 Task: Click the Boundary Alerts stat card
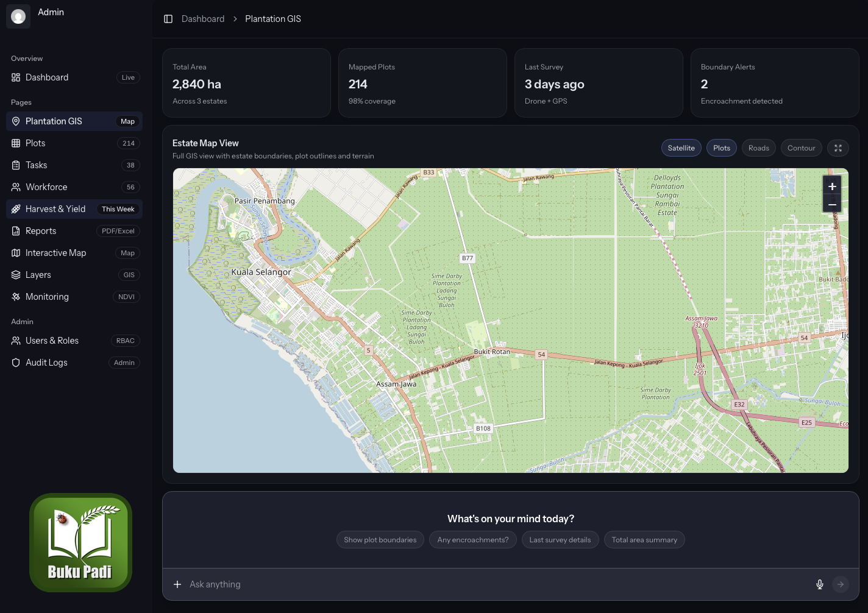coord(775,83)
